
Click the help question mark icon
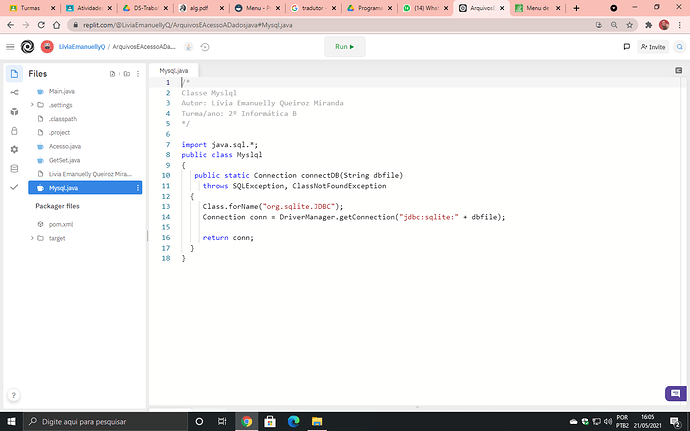point(14,395)
